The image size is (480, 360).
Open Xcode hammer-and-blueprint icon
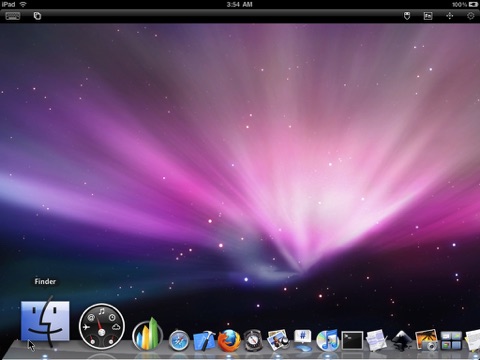tap(204, 340)
